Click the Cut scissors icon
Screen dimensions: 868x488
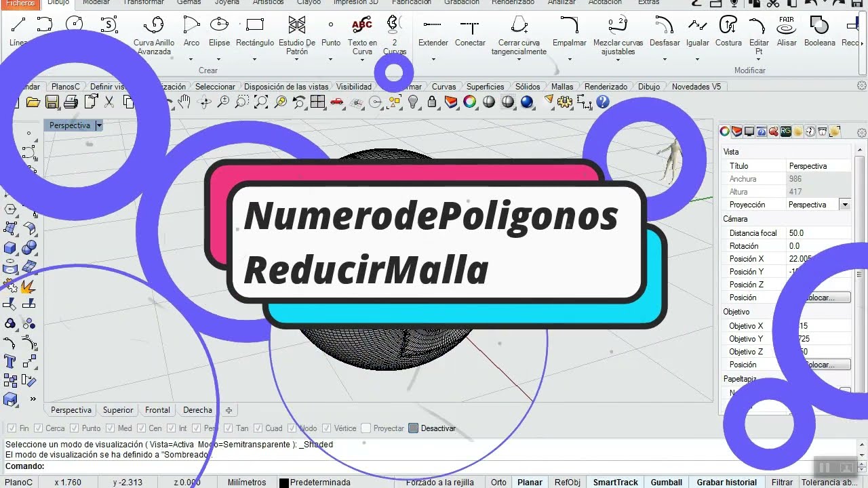pyautogui.click(x=108, y=102)
